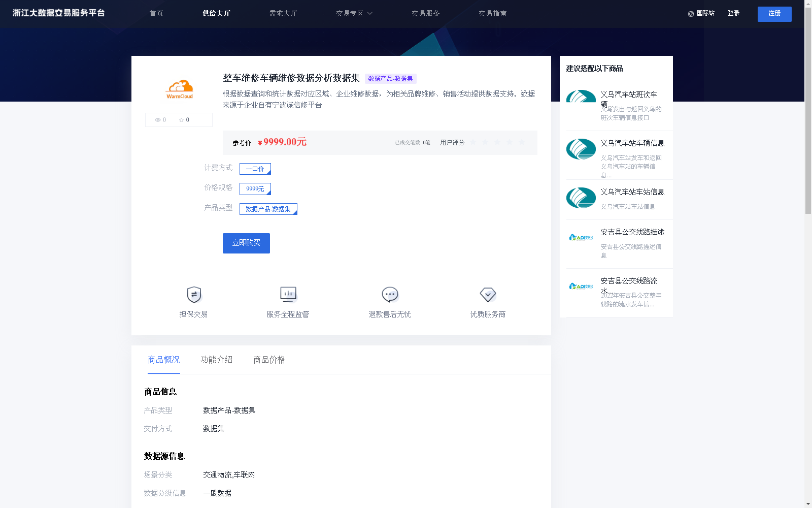Open 安吉县公交线路描述 title link
This screenshot has height=508, width=812.
point(632,232)
